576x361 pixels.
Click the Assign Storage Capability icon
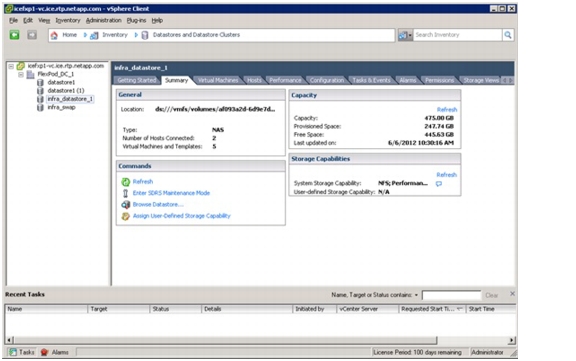point(126,216)
